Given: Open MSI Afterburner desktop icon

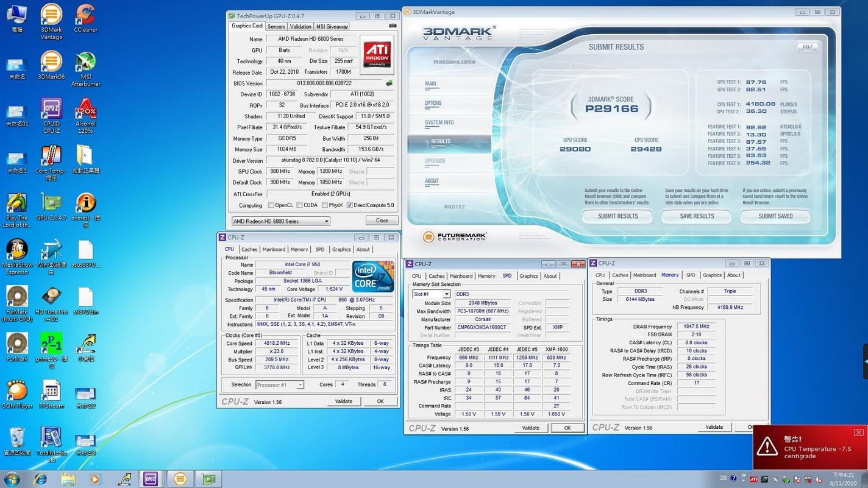Looking at the screenshot, I should tap(85, 69).
